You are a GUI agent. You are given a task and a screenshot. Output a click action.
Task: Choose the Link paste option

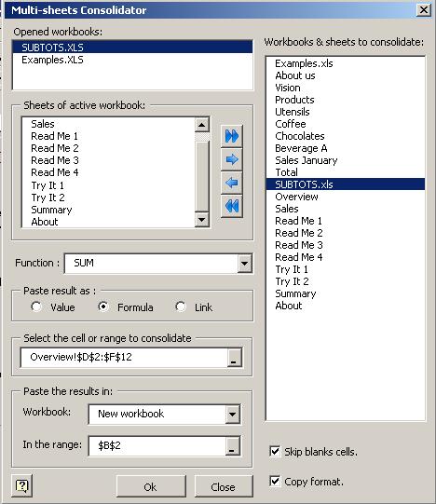pyautogui.click(x=181, y=306)
